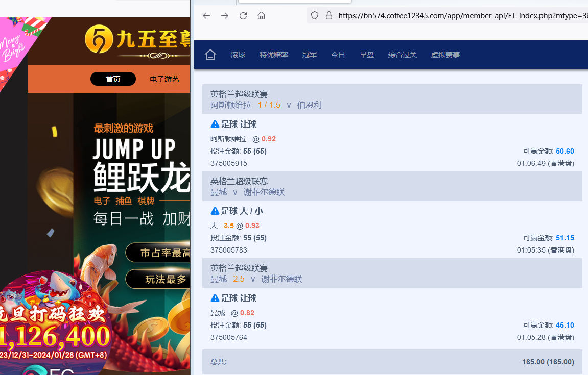Click time 01:05:35 (香港盘)
Viewport: 588px width, 375px height.
[545, 250]
